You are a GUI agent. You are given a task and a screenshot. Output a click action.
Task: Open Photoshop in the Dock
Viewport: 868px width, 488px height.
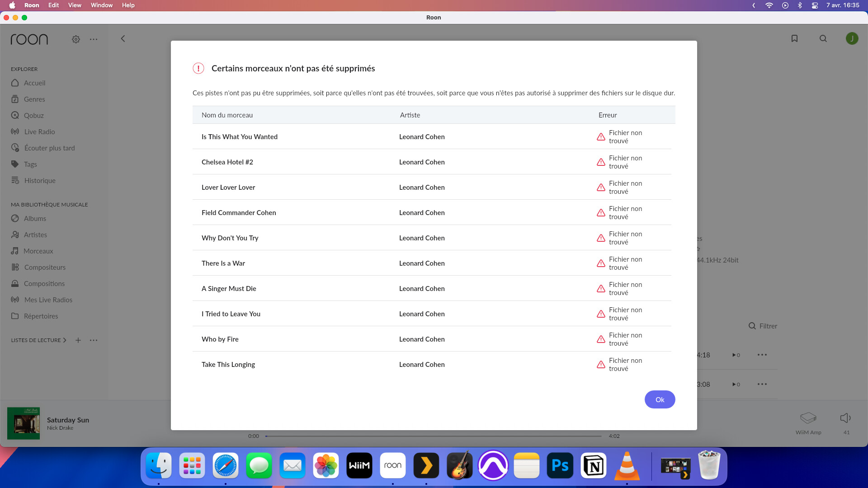[560, 465]
